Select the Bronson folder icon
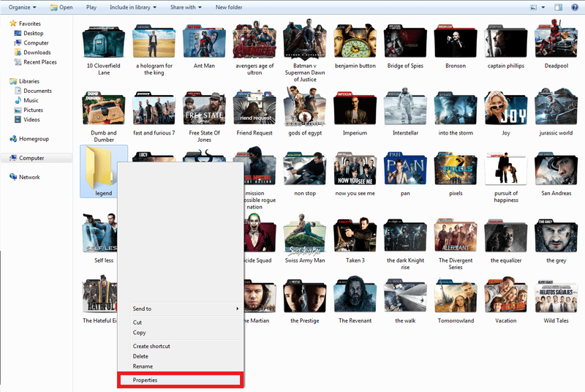Image resolution: width=585 pixels, height=392 pixels. pos(456,41)
